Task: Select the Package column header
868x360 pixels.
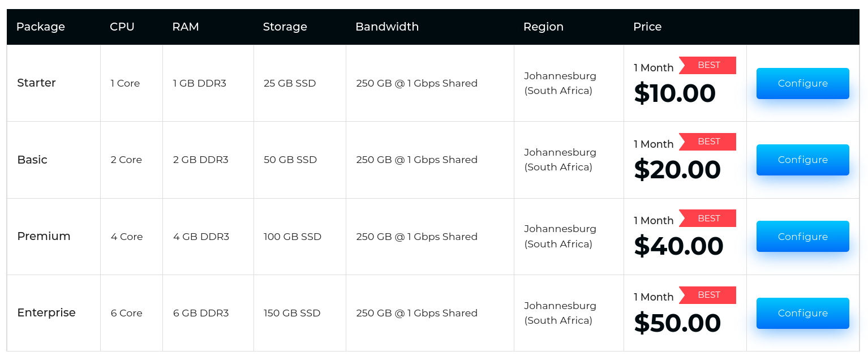Action: [41, 27]
